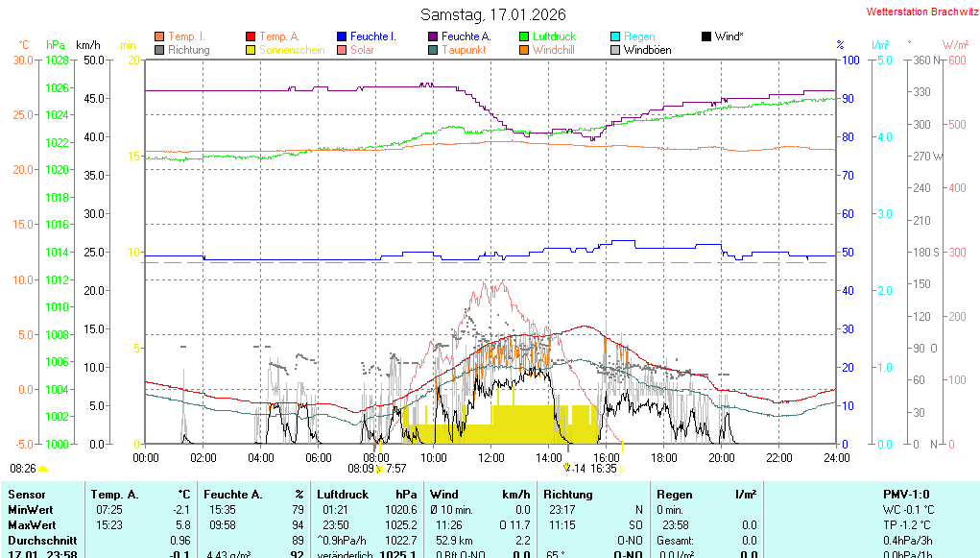Click the orange Temp. I. legend square

[160, 36]
